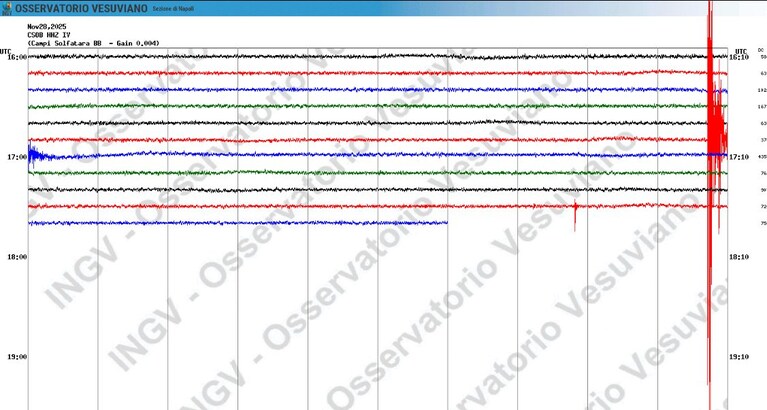Click the 16:10 time label on right
This screenshot has height=410, width=767.
point(739,57)
